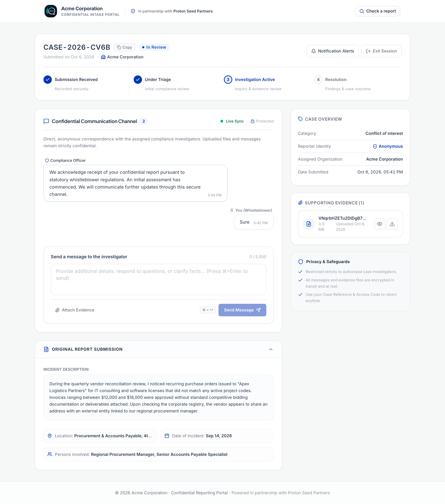Click the Location pin icon
445x504 pixels.
pos(50,436)
